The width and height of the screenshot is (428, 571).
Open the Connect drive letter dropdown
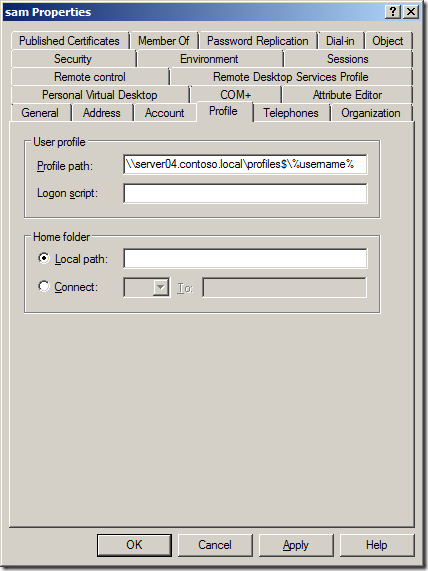[161, 287]
